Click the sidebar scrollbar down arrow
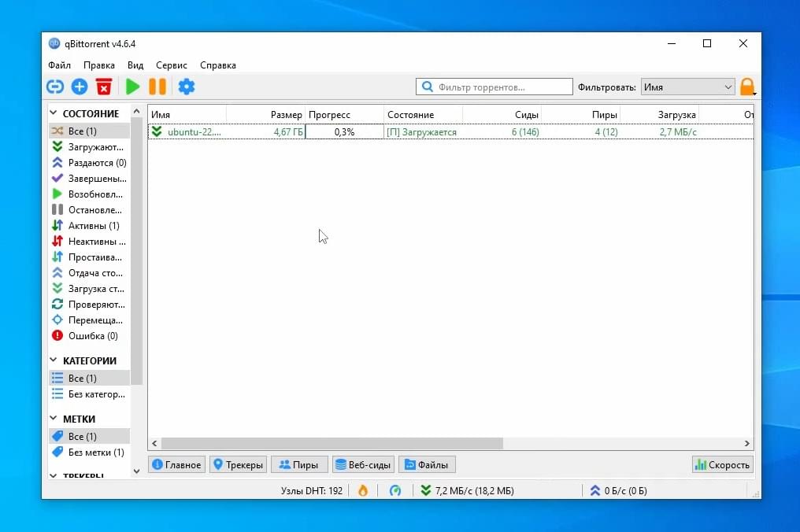The height and width of the screenshot is (532, 800). 136,471
